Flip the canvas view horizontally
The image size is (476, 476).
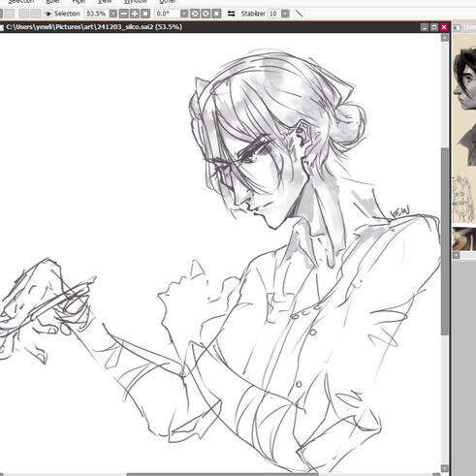[231, 14]
